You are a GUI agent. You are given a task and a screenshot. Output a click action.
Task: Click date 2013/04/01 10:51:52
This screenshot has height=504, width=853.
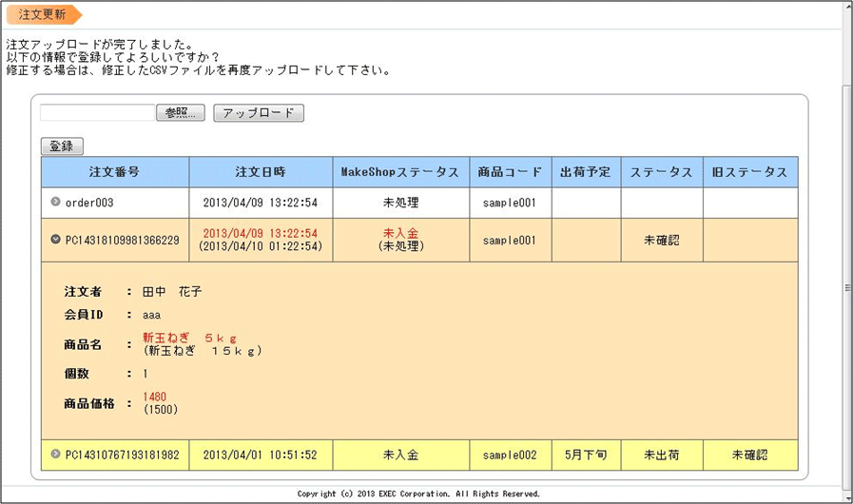pyautogui.click(x=260, y=455)
